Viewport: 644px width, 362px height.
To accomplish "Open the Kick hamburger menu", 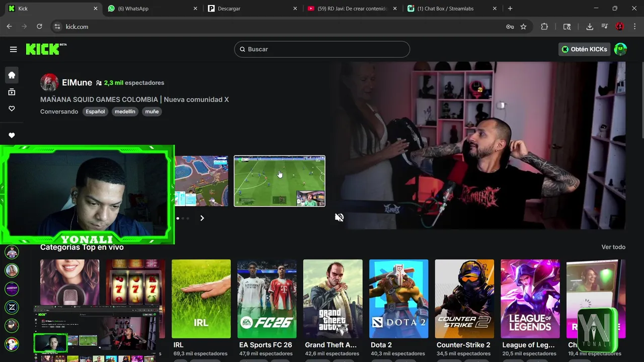I will point(13,49).
